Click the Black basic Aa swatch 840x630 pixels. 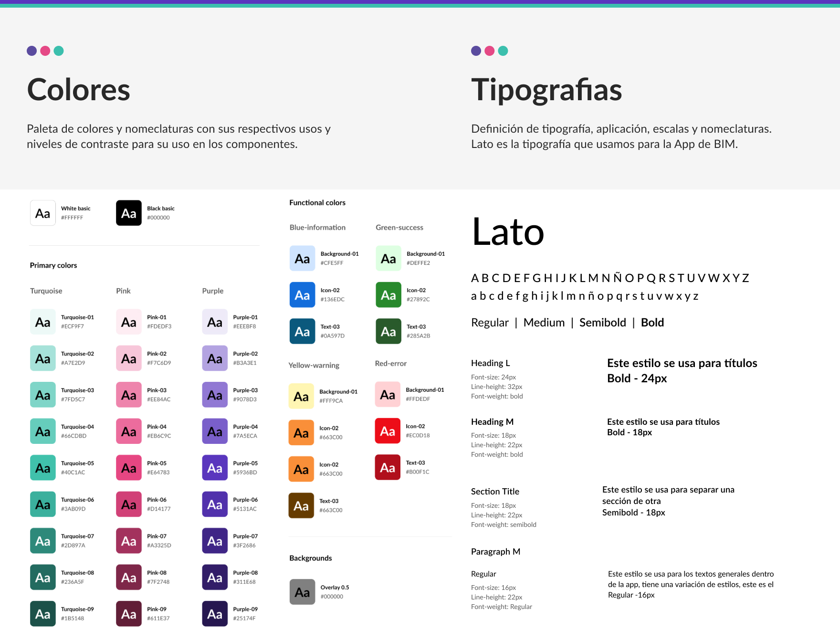click(129, 213)
